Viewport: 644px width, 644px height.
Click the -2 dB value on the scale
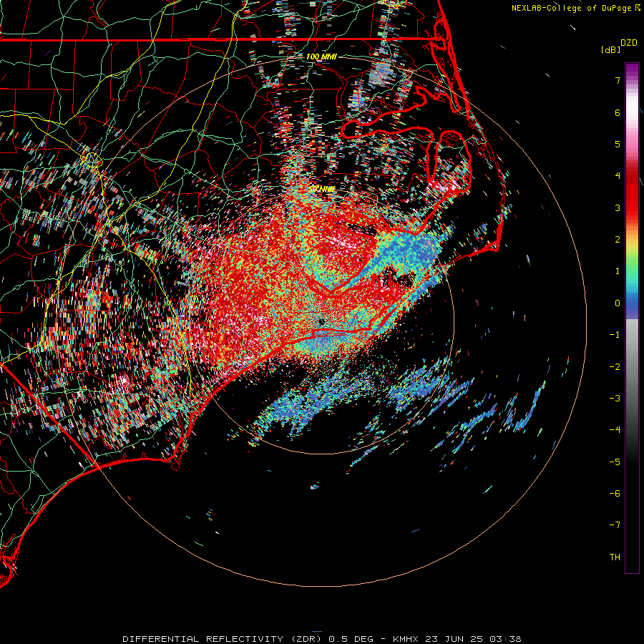coord(615,367)
